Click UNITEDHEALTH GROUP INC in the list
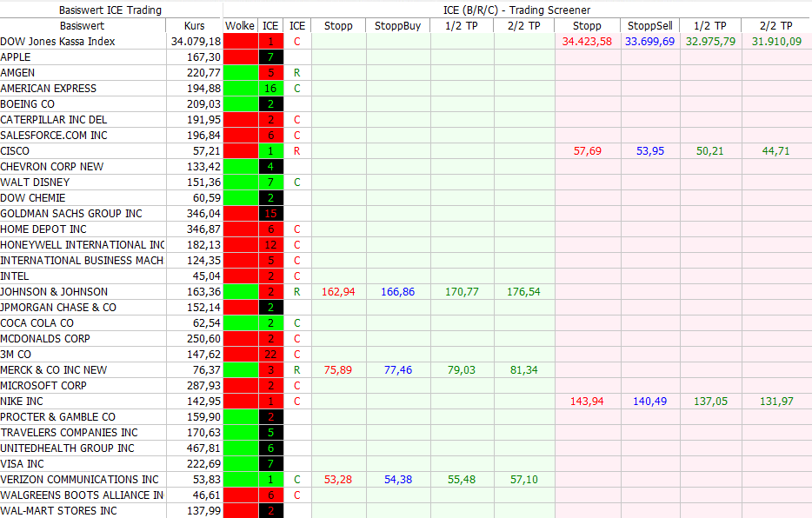The height and width of the screenshot is (518, 812). click(67, 448)
